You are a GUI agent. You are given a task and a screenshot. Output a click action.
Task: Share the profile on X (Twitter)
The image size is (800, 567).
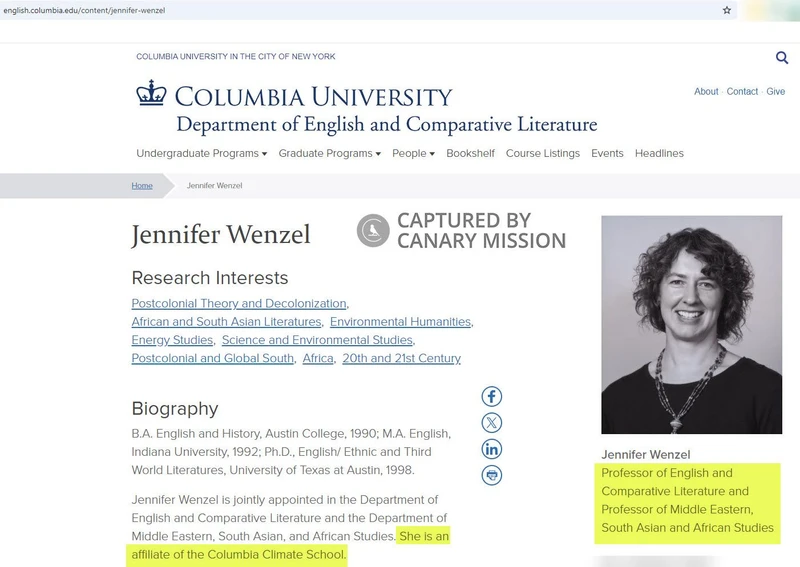(x=491, y=423)
